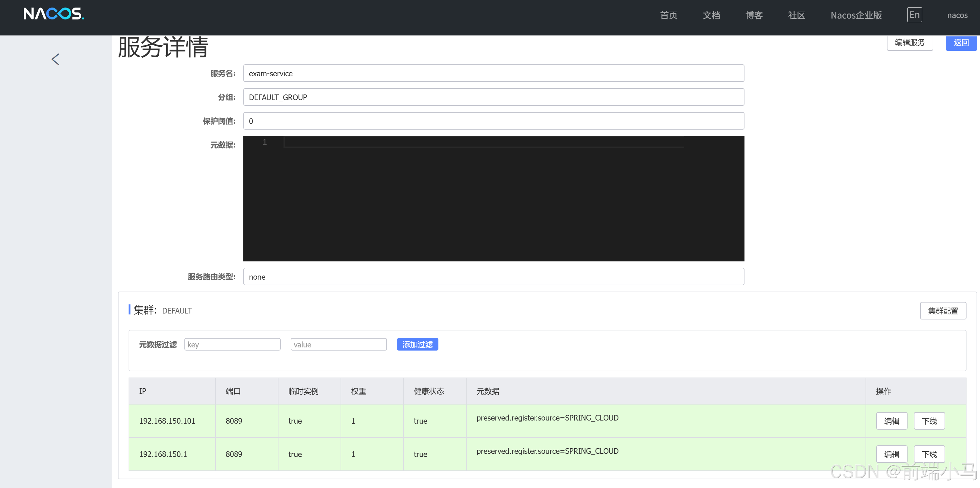Viewport: 980px width, 488px height.
Task: Open the 社区 link
Action: (796, 15)
